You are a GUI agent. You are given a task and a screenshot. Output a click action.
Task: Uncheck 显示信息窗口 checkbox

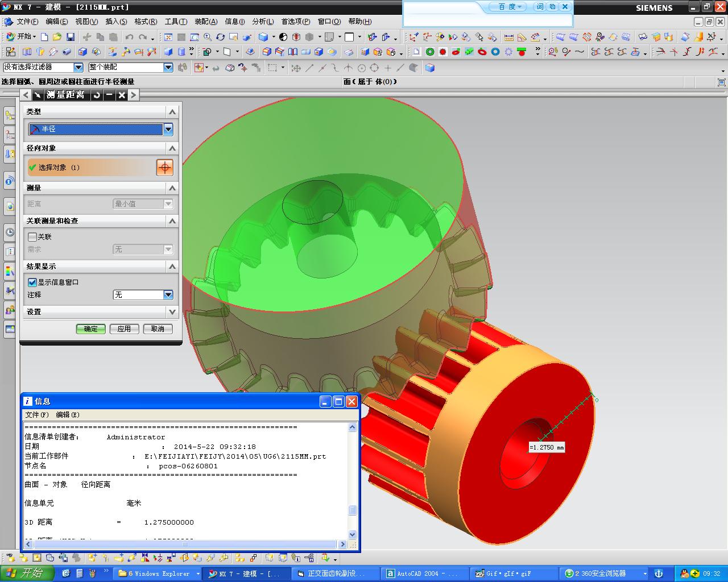pyautogui.click(x=32, y=282)
